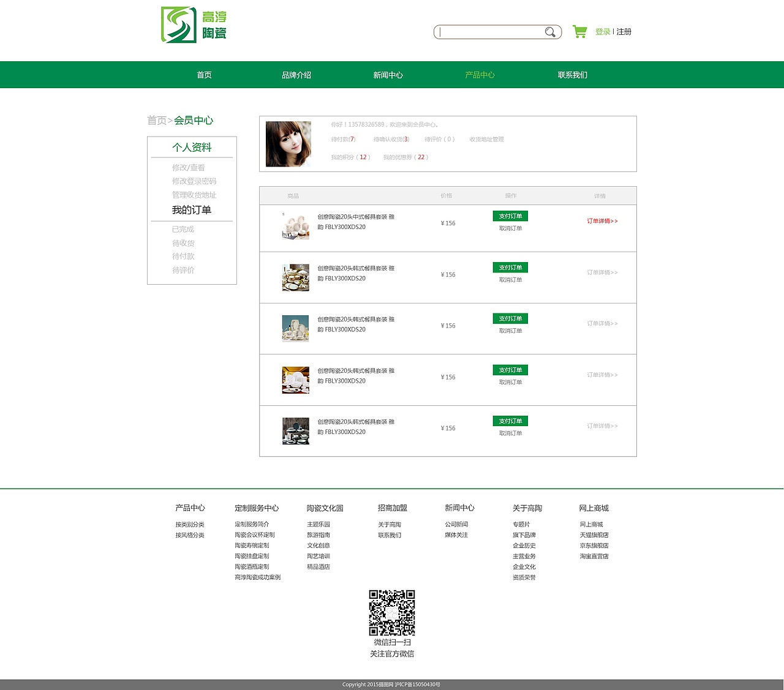
Task: Open the shopping cart icon
Action: coord(579,31)
